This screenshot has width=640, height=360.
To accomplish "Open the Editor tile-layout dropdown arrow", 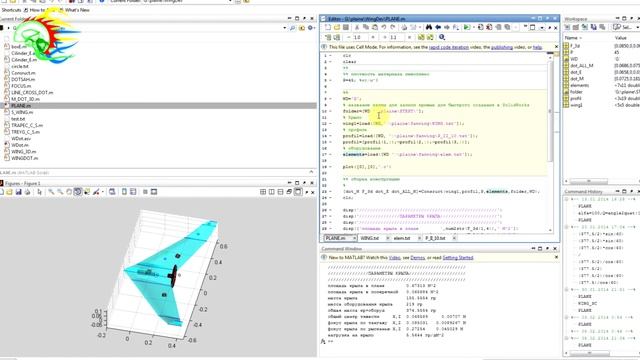I will 542,27.
